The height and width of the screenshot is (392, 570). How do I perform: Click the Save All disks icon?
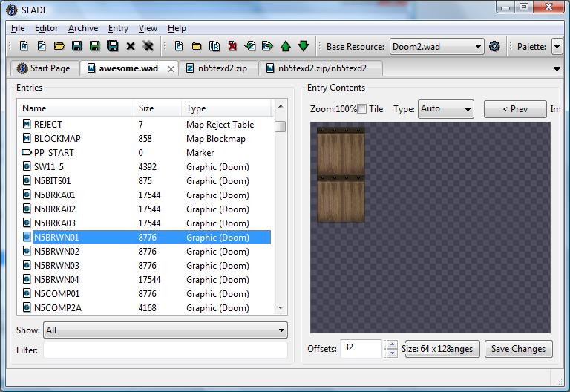click(113, 46)
